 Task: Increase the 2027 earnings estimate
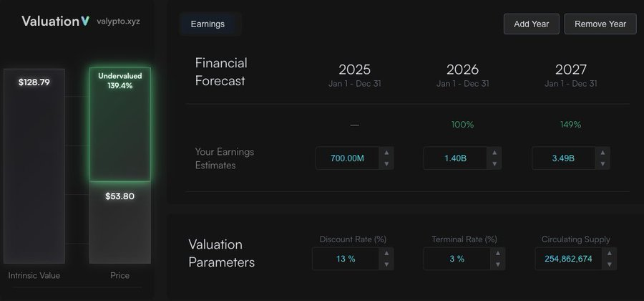pos(603,153)
